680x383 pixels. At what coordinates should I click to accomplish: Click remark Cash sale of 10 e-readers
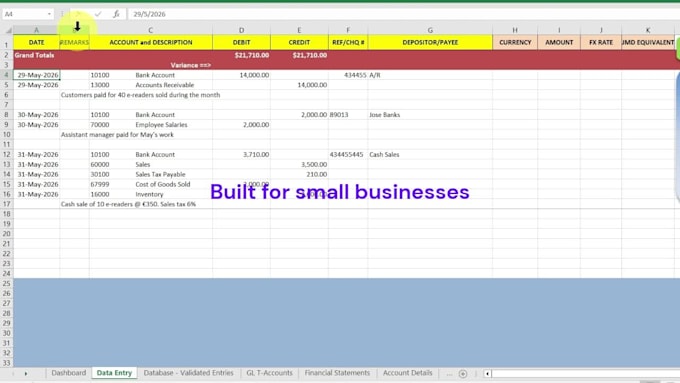[x=128, y=204]
